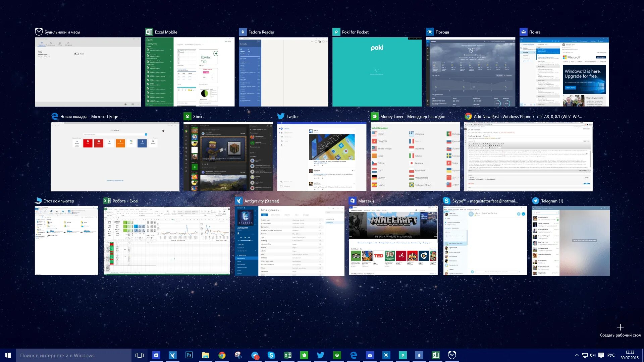Image resolution: width=644 pixels, height=362 pixels.
Task: Click the Telegram taskbar icon with badge
Action: [255, 355]
